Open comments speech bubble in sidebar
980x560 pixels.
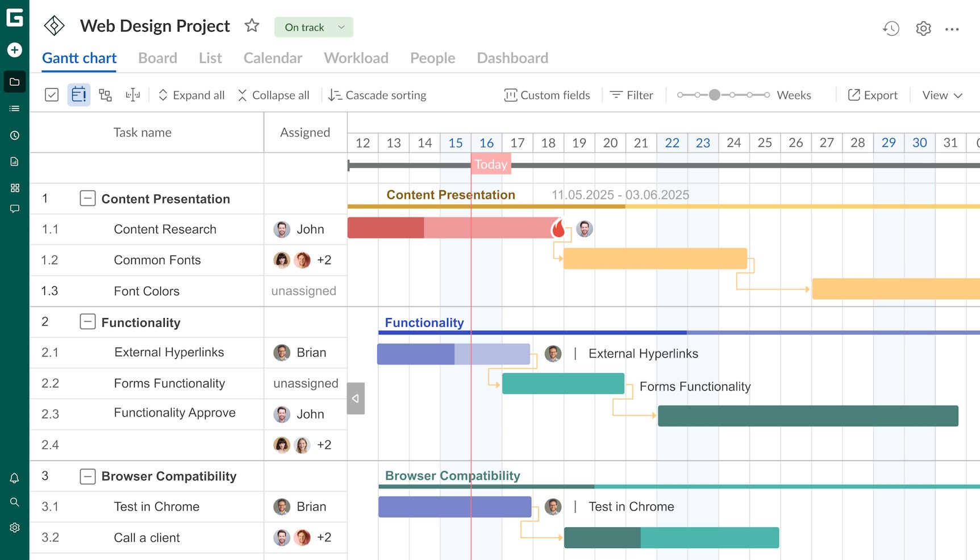point(15,209)
